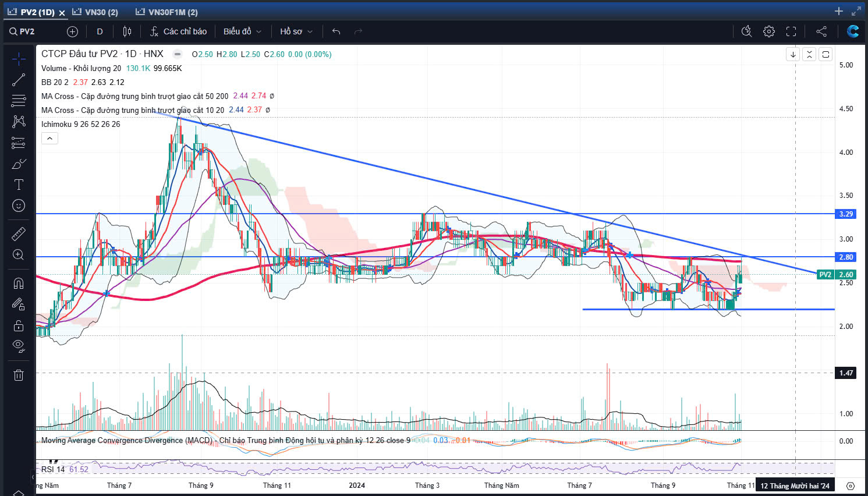Screen dimensions: 868x496
Task: Switch to the VN30 (2) tab
Action: pos(95,12)
